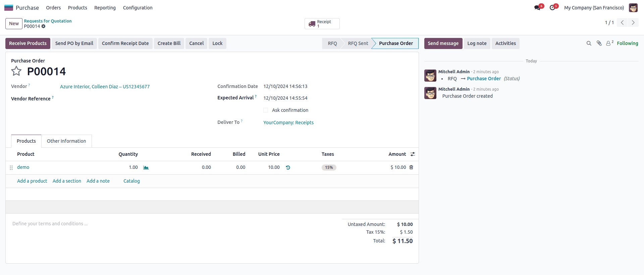Lock the purchase order
644x275 pixels.
point(217,43)
